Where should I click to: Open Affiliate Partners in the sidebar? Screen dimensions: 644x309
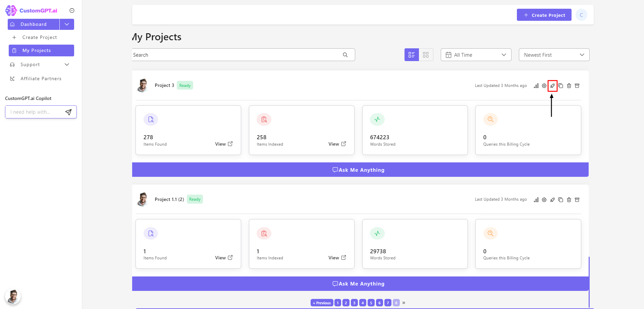point(41,79)
